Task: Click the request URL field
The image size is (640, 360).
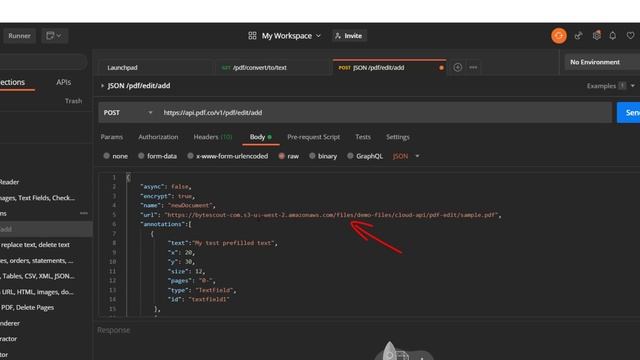Action: [x=385, y=113]
